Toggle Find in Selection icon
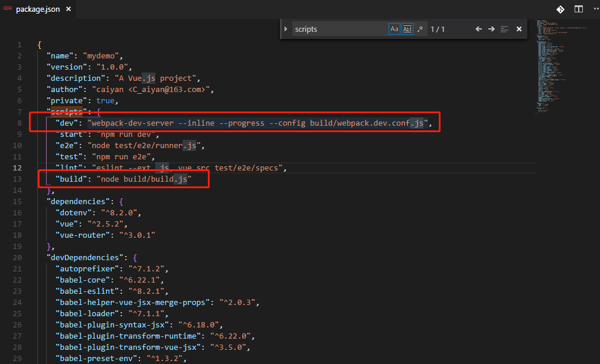 pyautogui.click(x=504, y=29)
